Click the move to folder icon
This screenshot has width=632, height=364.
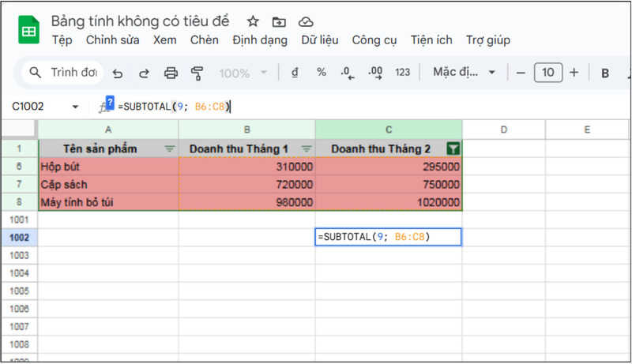click(x=279, y=21)
